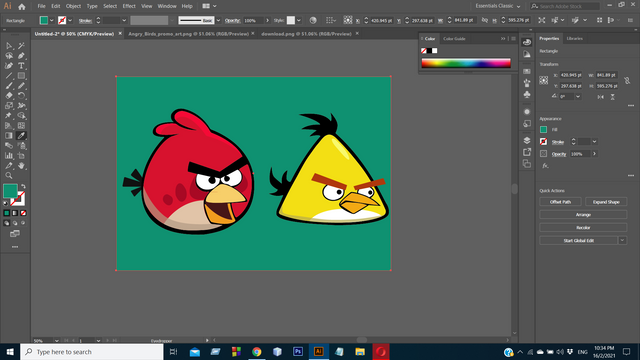
Task: Toggle constrain width and height proportions in Properties
Action: [627, 80]
